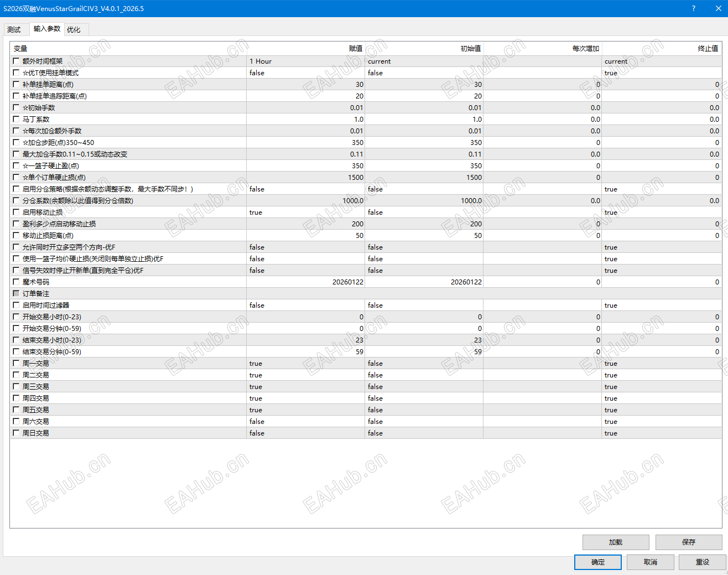This screenshot has height=575, width=728.
Task: Select 赋值 value 59 for 结束交易分钟(0-59)
Action: click(x=305, y=352)
